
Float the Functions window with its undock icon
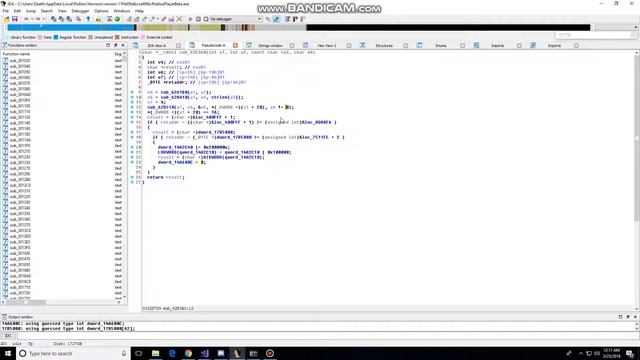tap(116, 45)
